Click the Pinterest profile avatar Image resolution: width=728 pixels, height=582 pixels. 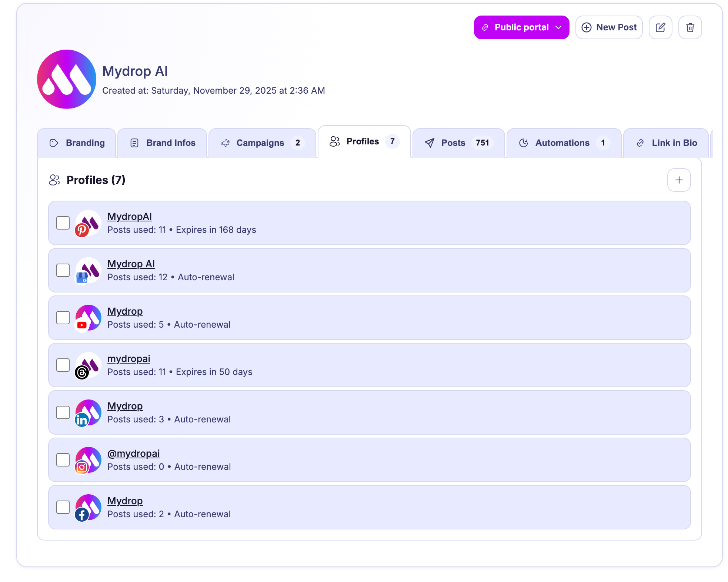click(88, 223)
